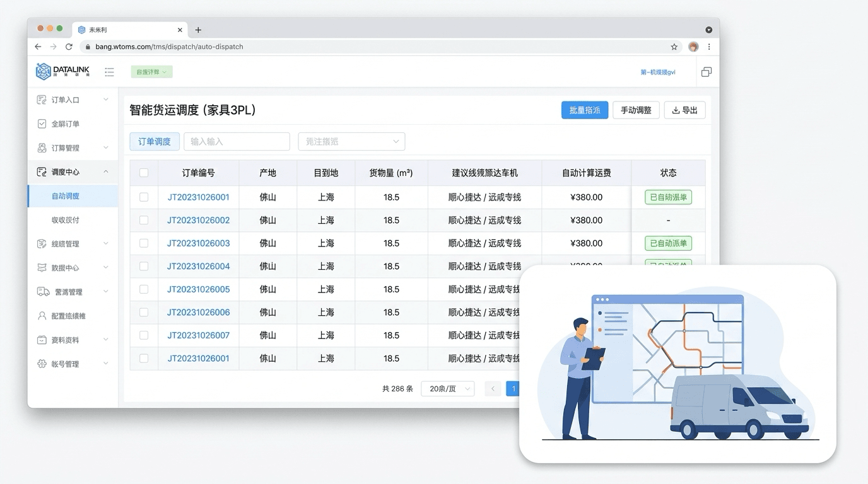Click the 批量指派 button
Viewport: 868px width, 484px height.
(585, 110)
